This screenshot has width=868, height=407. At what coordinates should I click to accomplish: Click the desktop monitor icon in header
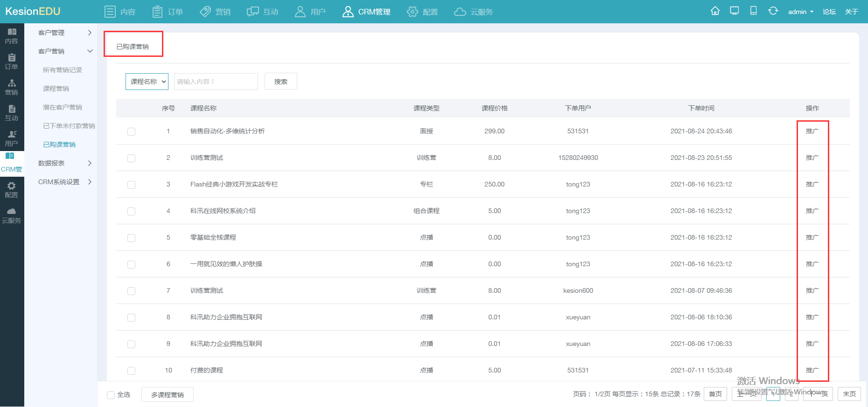[735, 11]
